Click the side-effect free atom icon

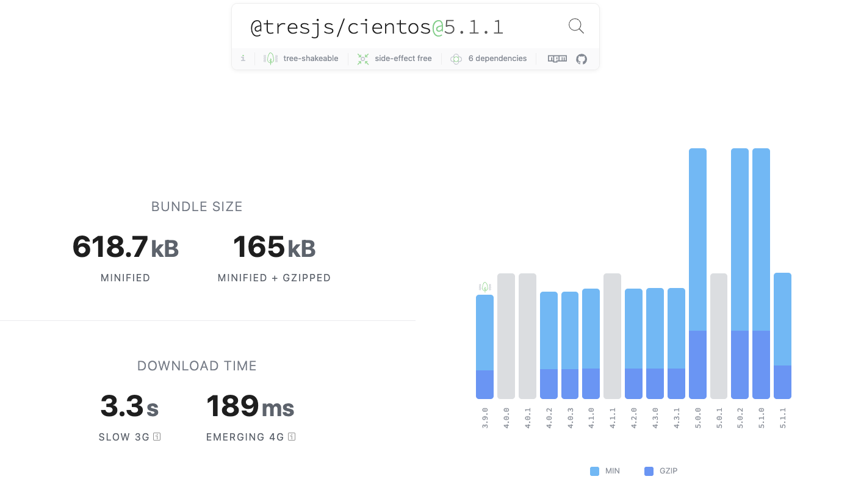(x=362, y=58)
